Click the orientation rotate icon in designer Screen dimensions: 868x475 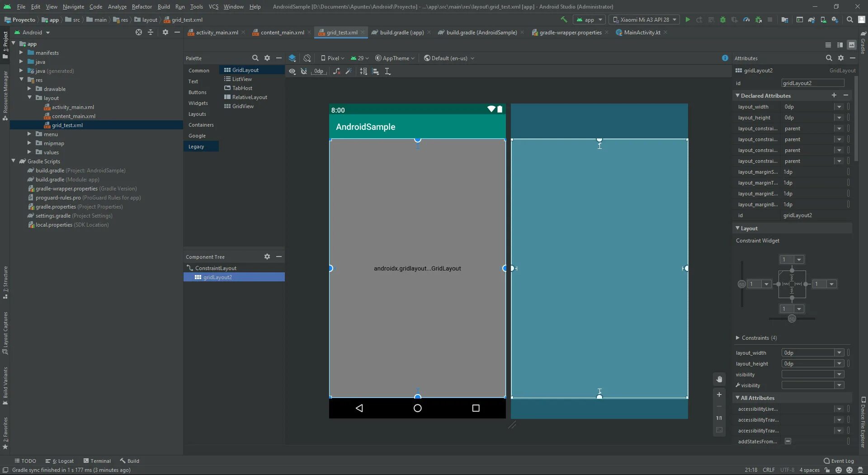pos(307,58)
